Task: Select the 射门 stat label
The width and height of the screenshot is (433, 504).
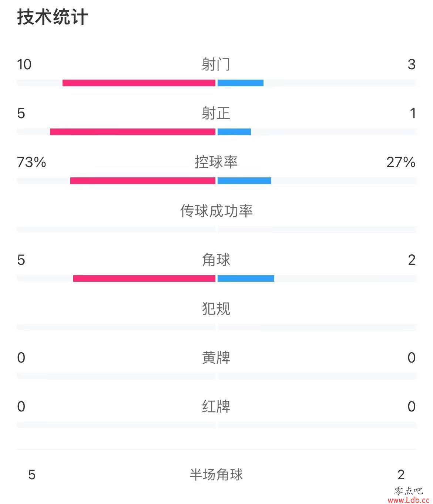Action: (216, 64)
